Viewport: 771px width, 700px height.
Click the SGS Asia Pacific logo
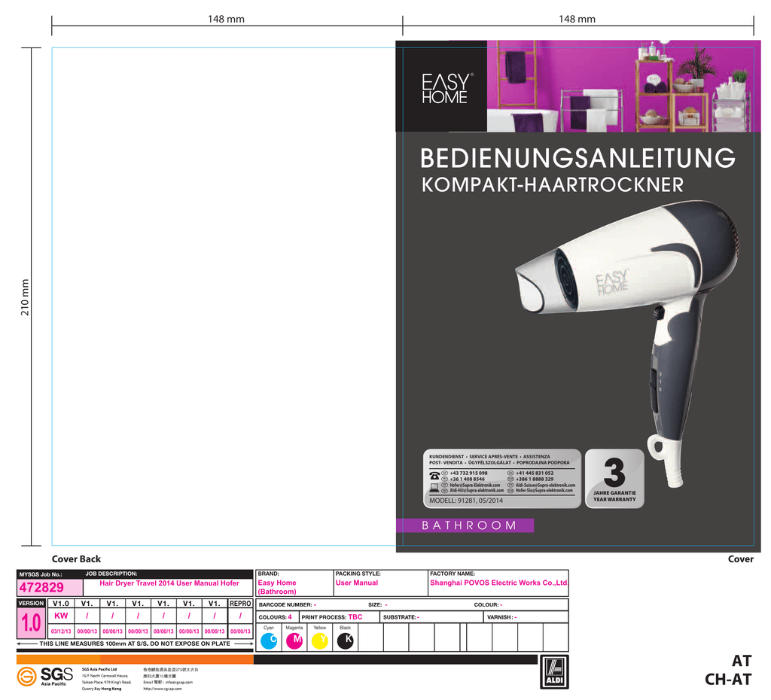44,677
